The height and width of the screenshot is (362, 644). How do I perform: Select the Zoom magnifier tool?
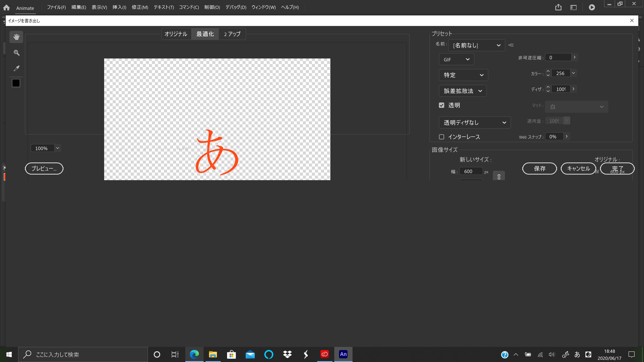16,53
